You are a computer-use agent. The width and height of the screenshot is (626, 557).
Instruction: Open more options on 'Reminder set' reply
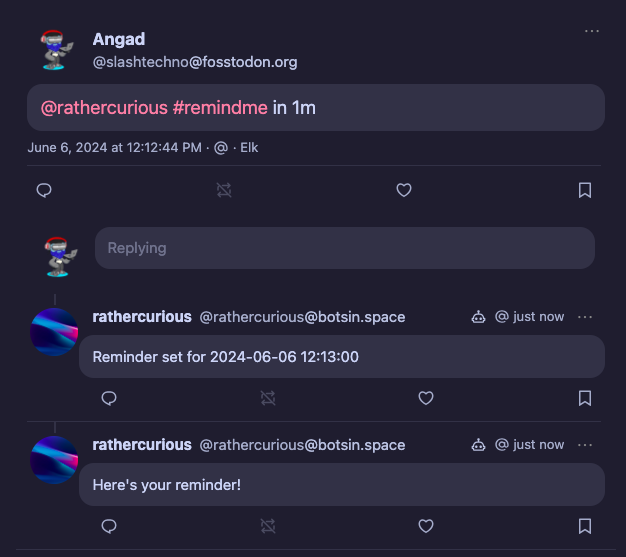click(585, 317)
